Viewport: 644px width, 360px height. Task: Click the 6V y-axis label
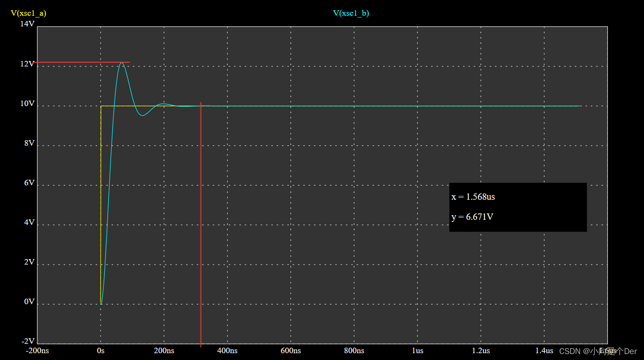click(x=29, y=183)
